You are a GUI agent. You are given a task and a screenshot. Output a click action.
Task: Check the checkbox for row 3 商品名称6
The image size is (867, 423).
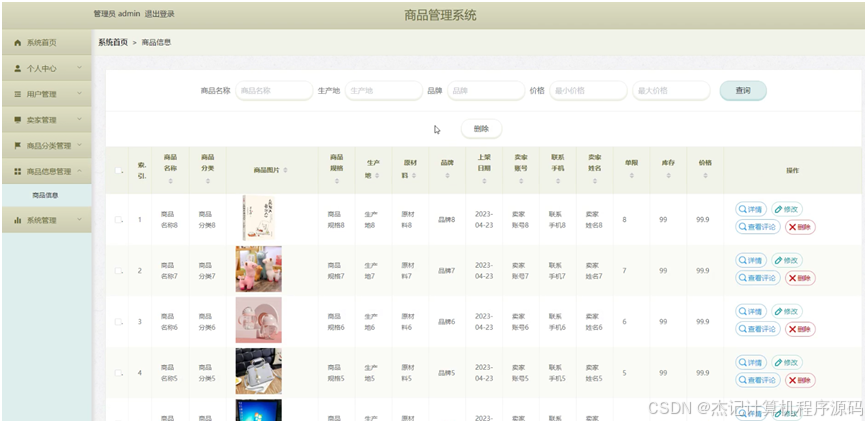coord(118,322)
